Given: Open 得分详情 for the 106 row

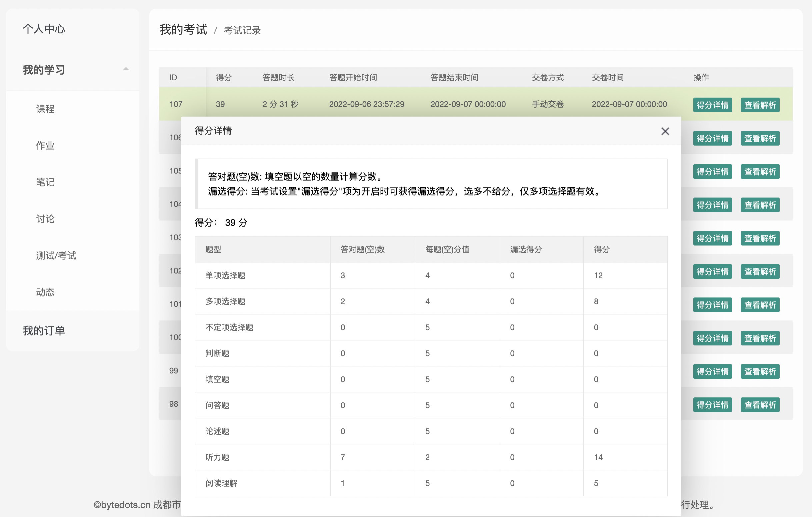Looking at the screenshot, I should tap(712, 138).
